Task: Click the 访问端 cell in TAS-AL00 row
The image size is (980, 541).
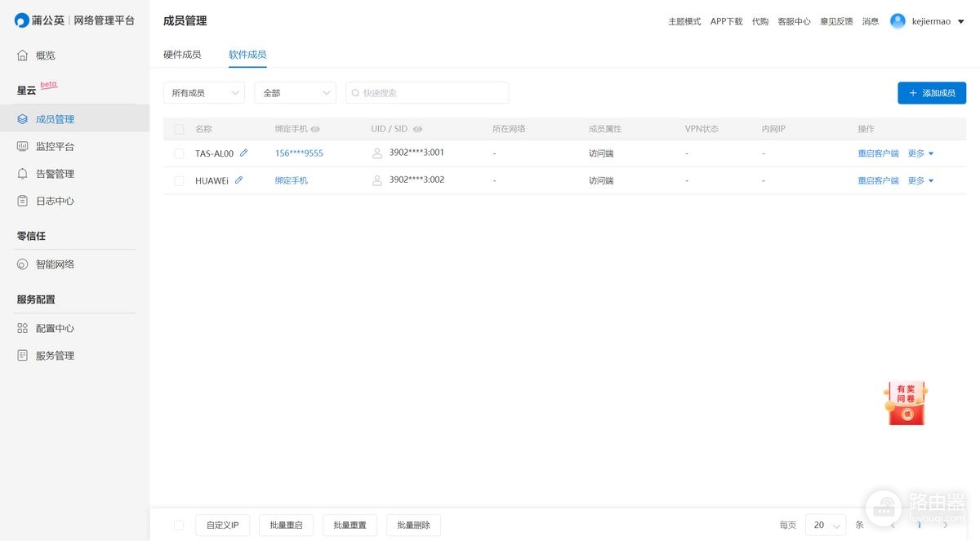Action: [x=601, y=153]
